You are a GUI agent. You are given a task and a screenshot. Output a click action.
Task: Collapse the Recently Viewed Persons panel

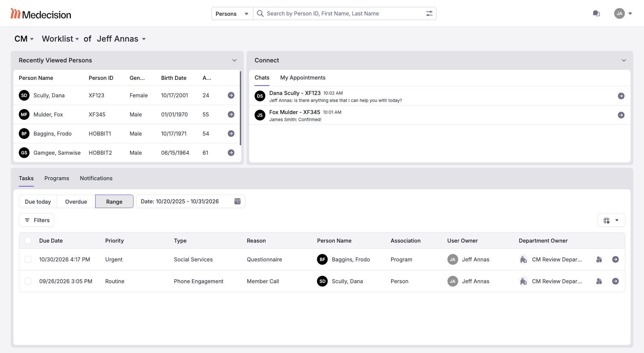(234, 60)
